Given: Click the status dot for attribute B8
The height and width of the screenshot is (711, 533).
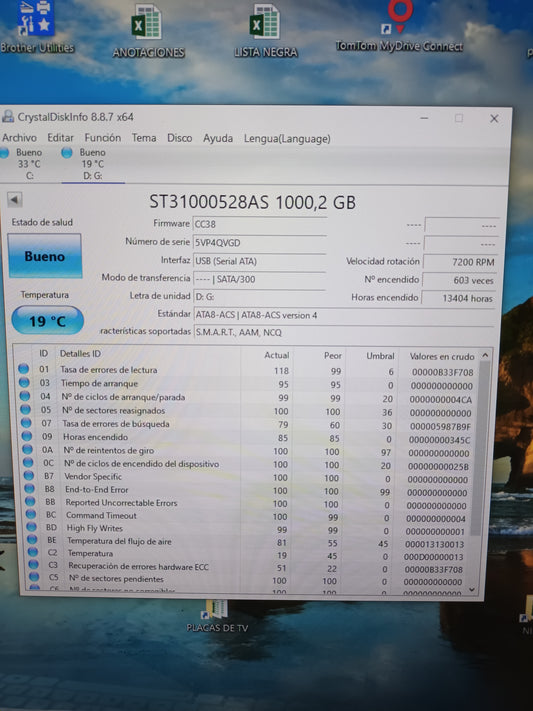Looking at the screenshot, I should (29, 489).
